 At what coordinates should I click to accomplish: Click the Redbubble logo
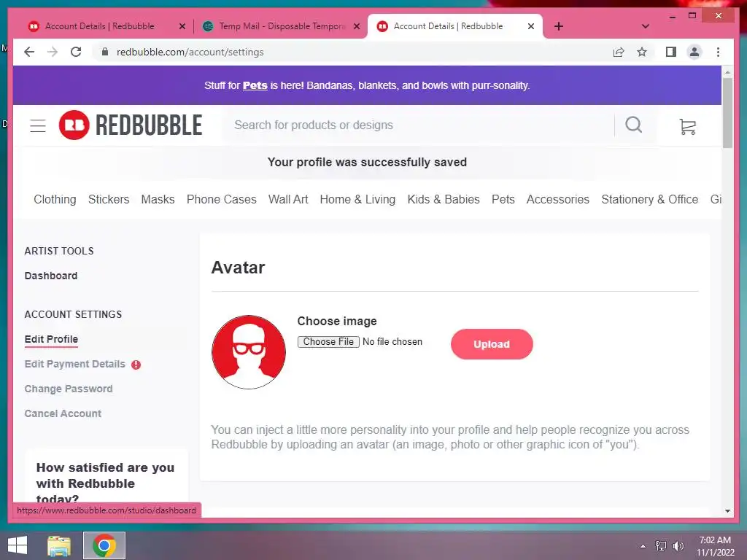[x=131, y=125]
